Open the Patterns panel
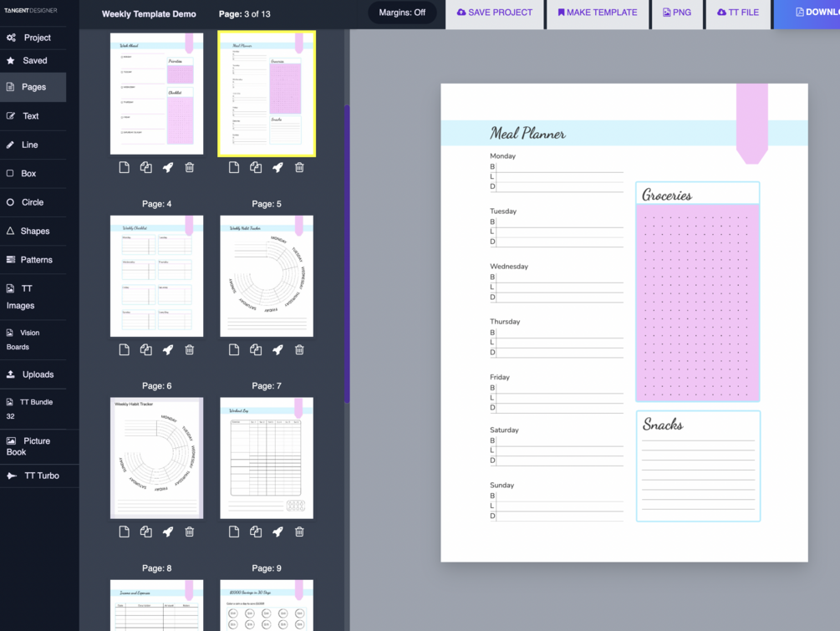 tap(33, 260)
